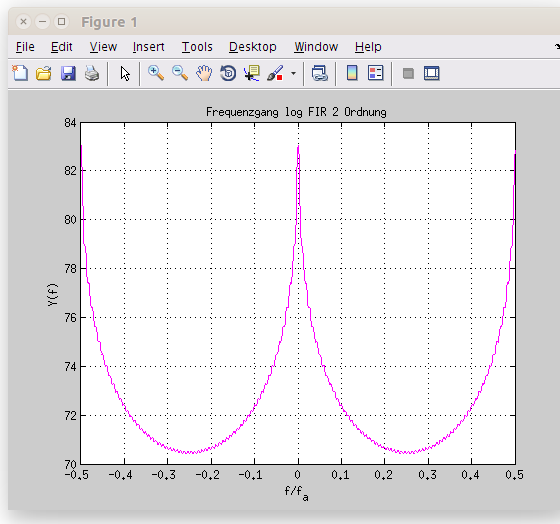Open the Tools menu

pos(197,47)
